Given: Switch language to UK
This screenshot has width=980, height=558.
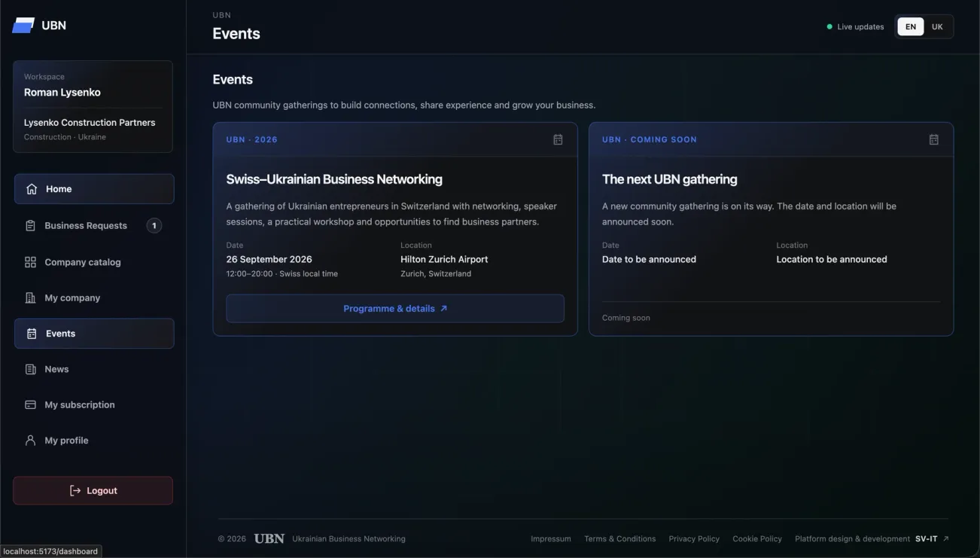Looking at the screenshot, I should pyautogui.click(x=937, y=27).
